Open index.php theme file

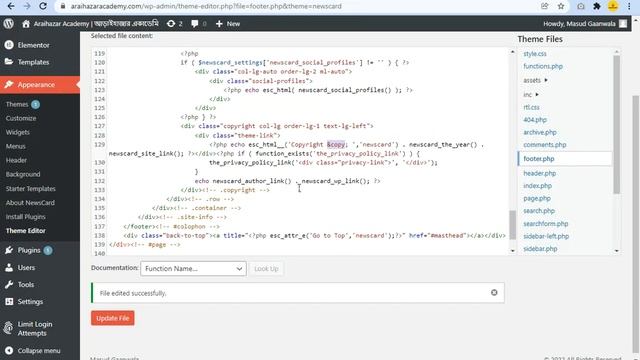tap(538, 186)
